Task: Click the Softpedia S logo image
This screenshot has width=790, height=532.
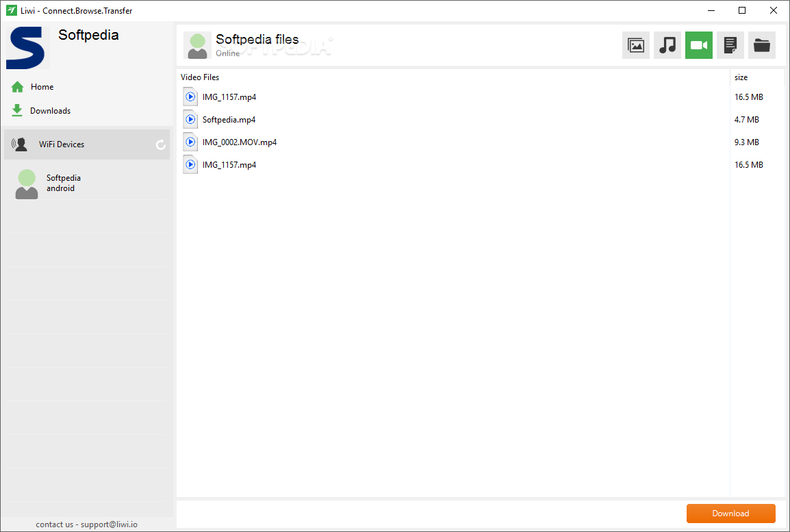Action: click(26, 48)
